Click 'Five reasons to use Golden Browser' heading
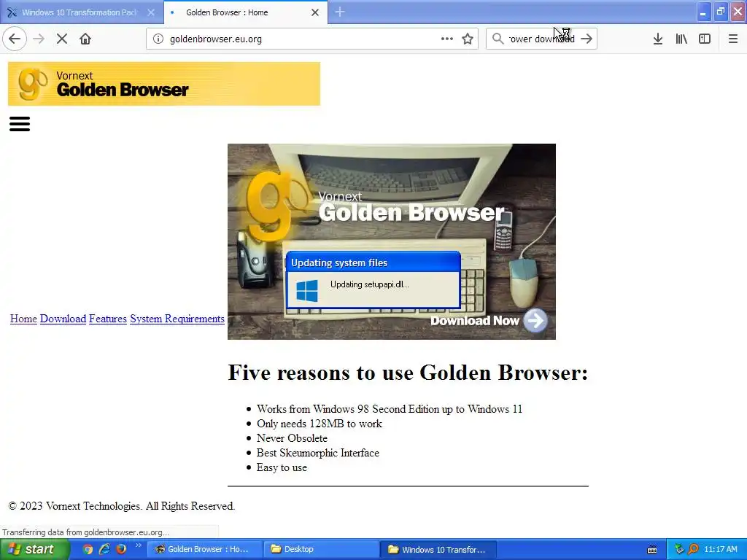 coord(408,373)
